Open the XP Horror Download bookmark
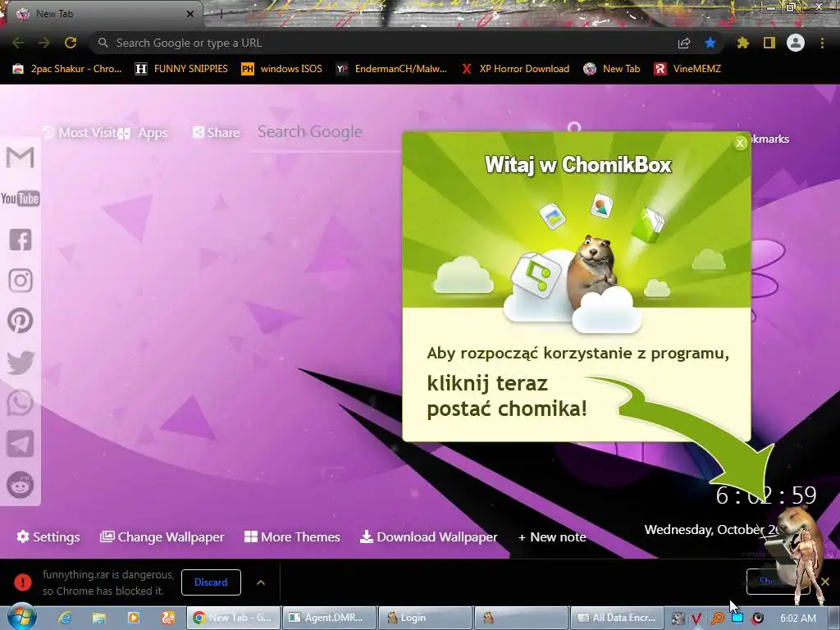The image size is (840, 630). 515,69
